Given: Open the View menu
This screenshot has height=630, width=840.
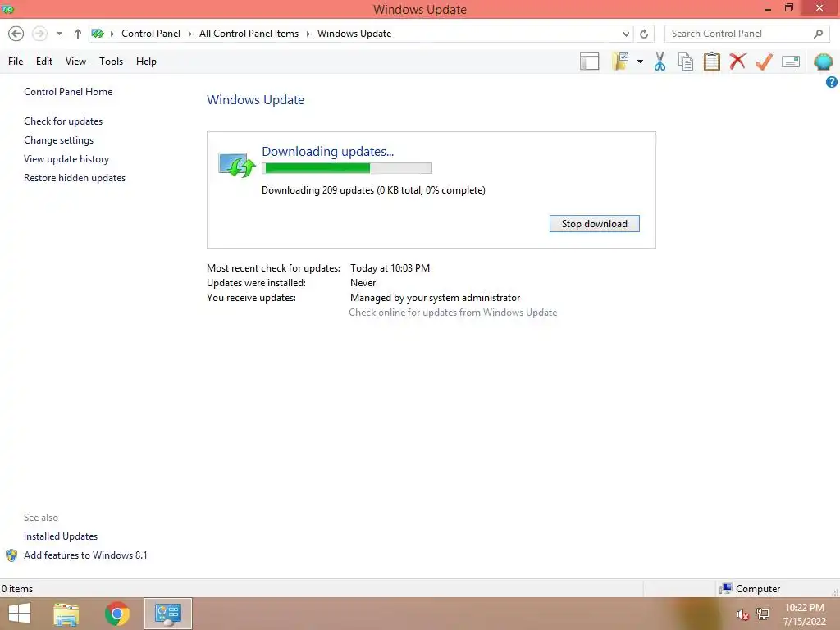Looking at the screenshot, I should (x=75, y=62).
